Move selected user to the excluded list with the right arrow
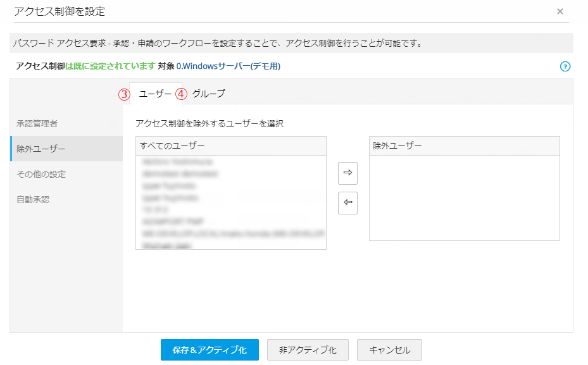 [347, 172]
